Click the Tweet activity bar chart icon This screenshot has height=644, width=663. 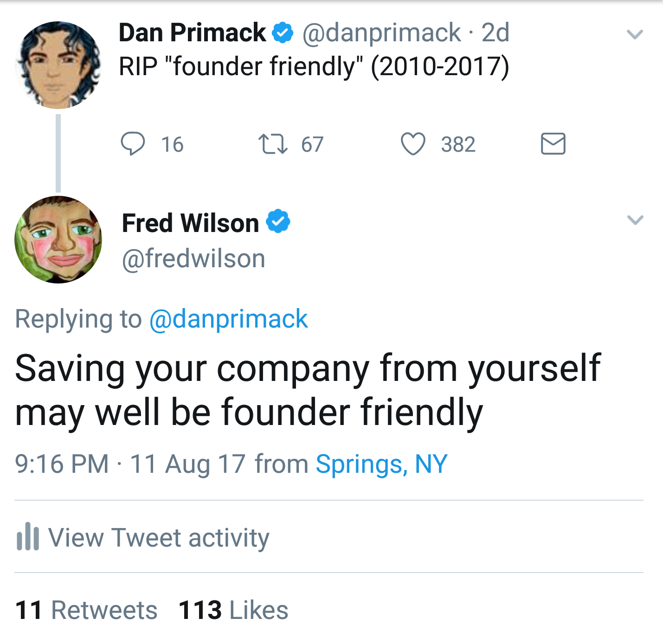[28, 537]
